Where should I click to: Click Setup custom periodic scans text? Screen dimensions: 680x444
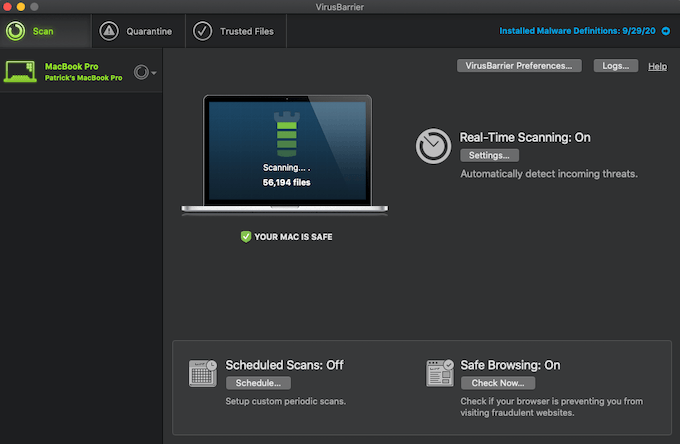[286, 401]
